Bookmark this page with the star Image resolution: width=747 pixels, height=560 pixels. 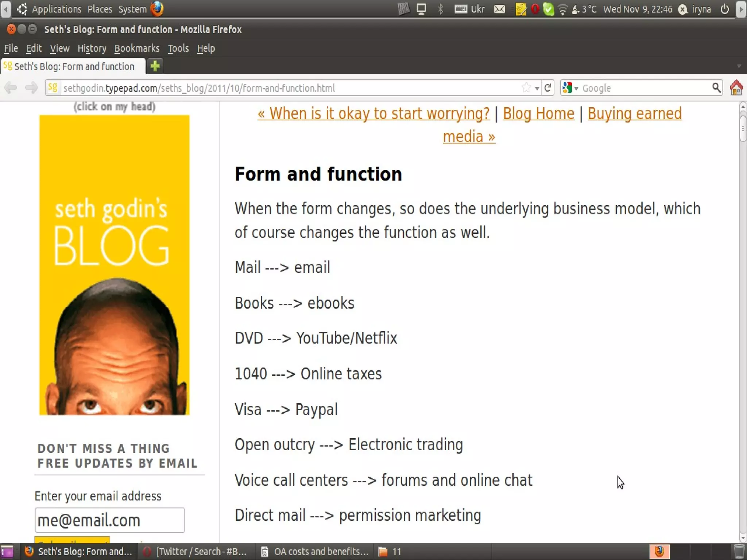click(526, 87)
